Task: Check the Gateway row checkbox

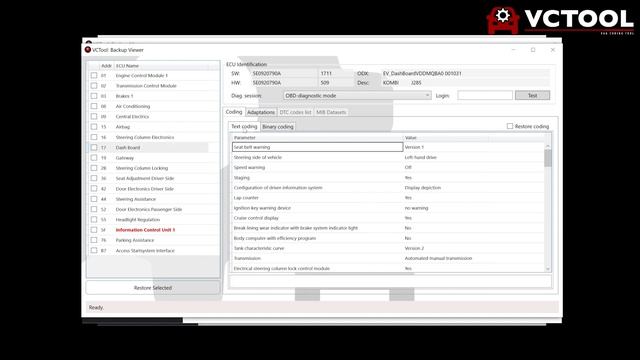Action: point(94,158)
